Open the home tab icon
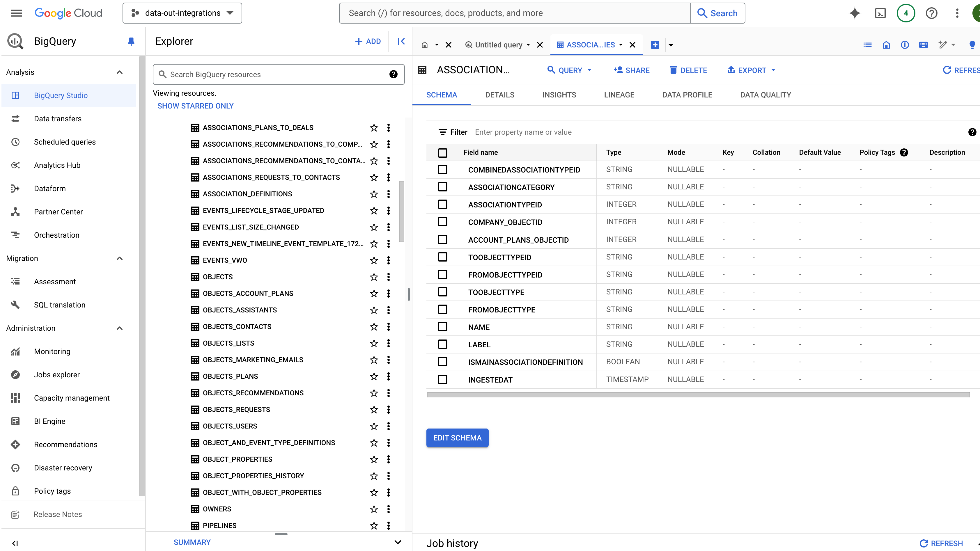Viewport: 980px width, 551px height. (425, 45)
